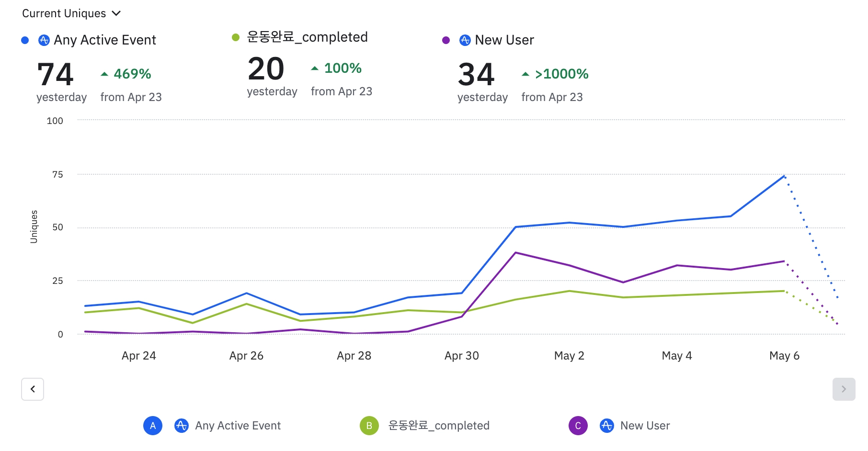Click the greyed-out next page arrow
The width and height of the screenshot is (868, 451).
(844, 389)
